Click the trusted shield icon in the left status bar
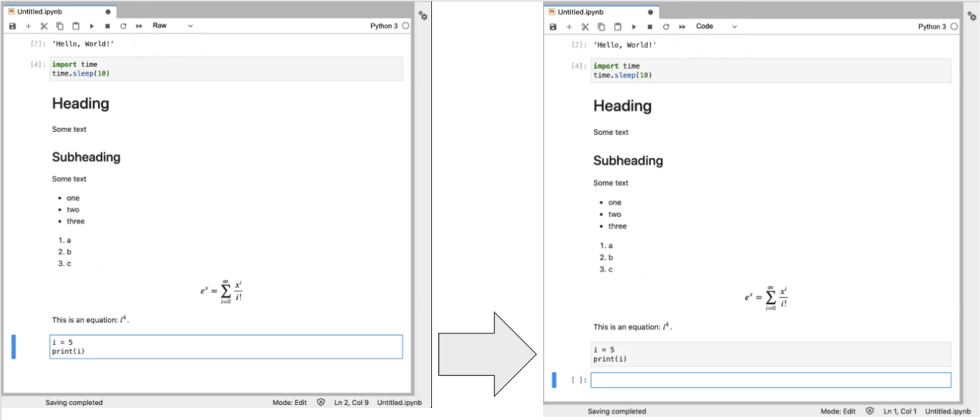 [320, 403]
